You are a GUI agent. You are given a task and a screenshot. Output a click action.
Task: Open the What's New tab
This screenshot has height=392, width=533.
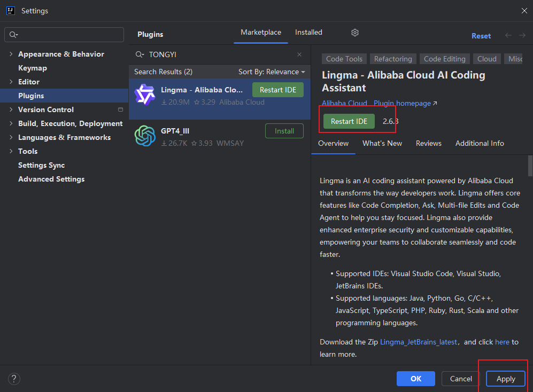[382, 143]
